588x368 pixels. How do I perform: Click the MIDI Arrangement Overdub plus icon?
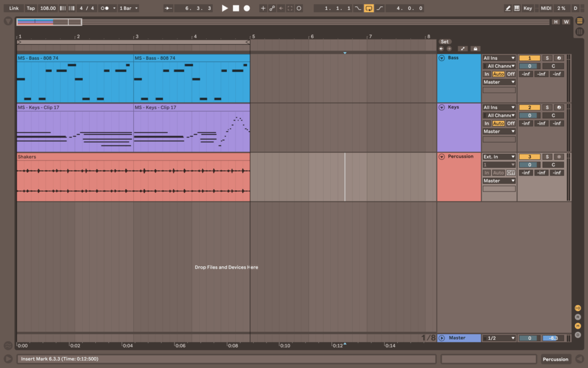[x=264, y=8]
